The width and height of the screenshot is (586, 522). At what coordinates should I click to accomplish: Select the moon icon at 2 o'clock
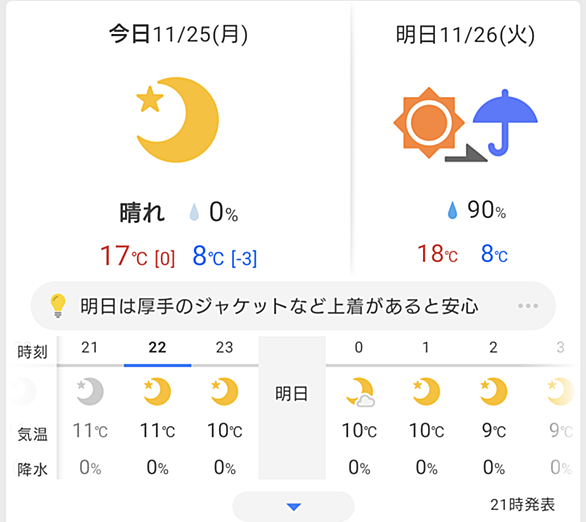click(x=493, y=391)
